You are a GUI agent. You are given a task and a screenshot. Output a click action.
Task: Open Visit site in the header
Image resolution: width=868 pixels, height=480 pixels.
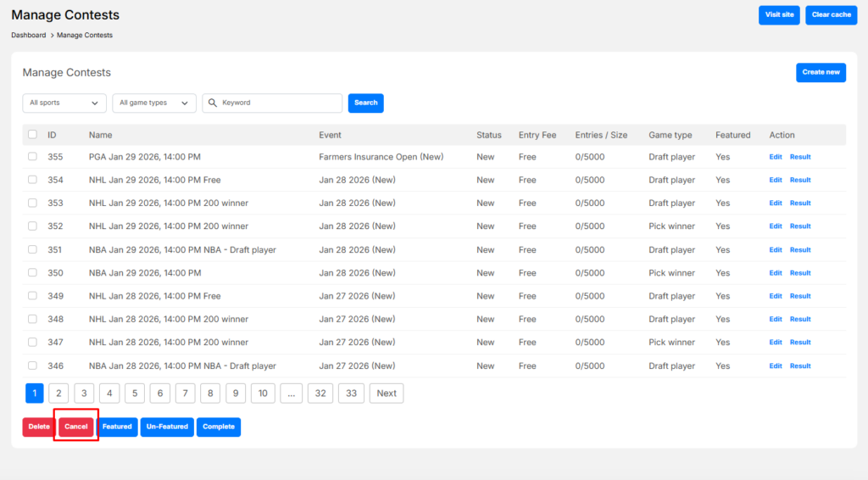(x=779, y=15)
